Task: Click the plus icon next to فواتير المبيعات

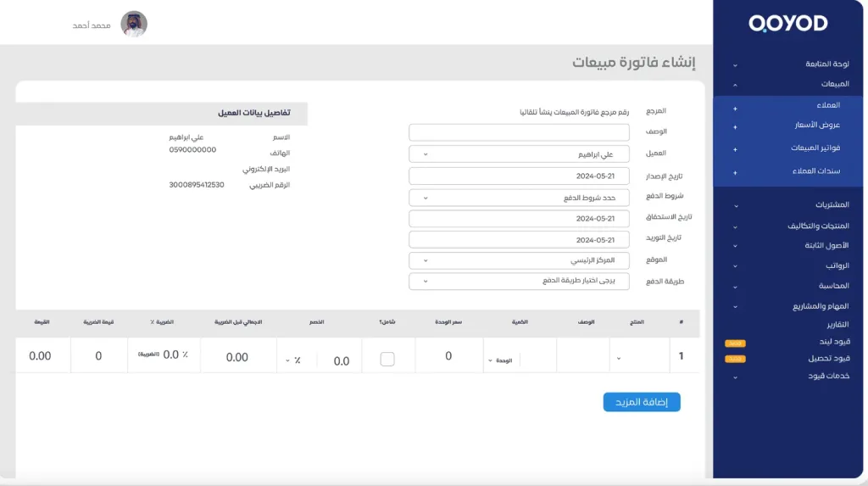Action: [734, 150]
